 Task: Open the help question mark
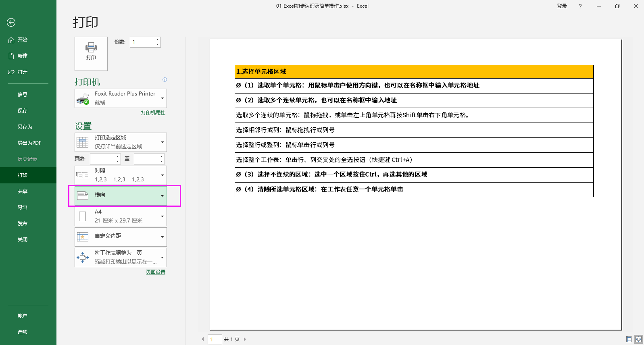[x=580, y=6]
